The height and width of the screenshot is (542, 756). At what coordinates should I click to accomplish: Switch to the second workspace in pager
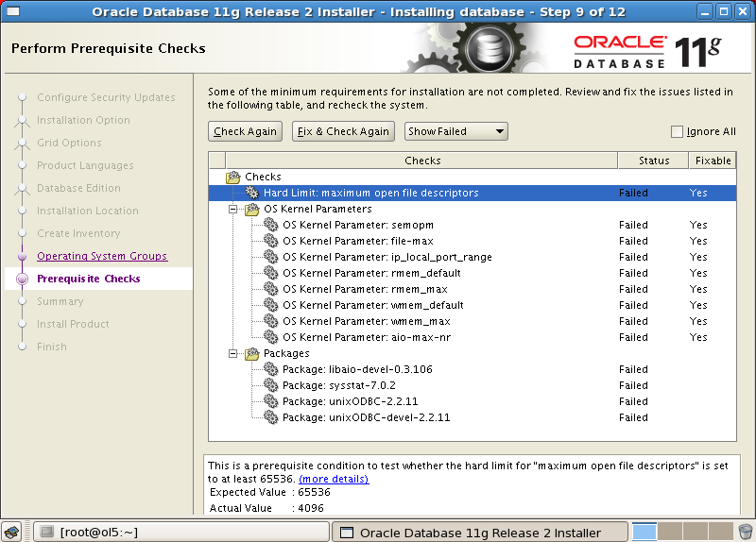pyautogui.click(x=669, y=532)
